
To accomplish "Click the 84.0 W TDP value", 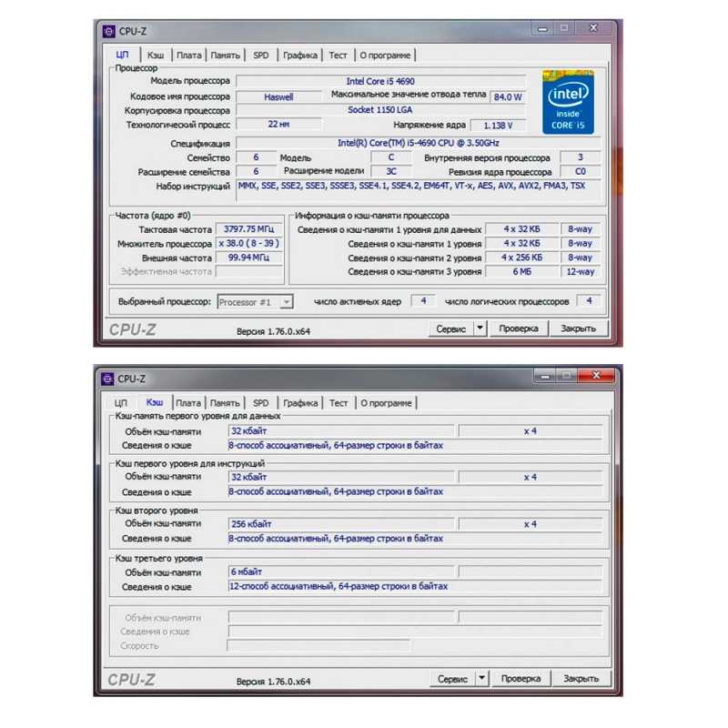I will 508,97.
